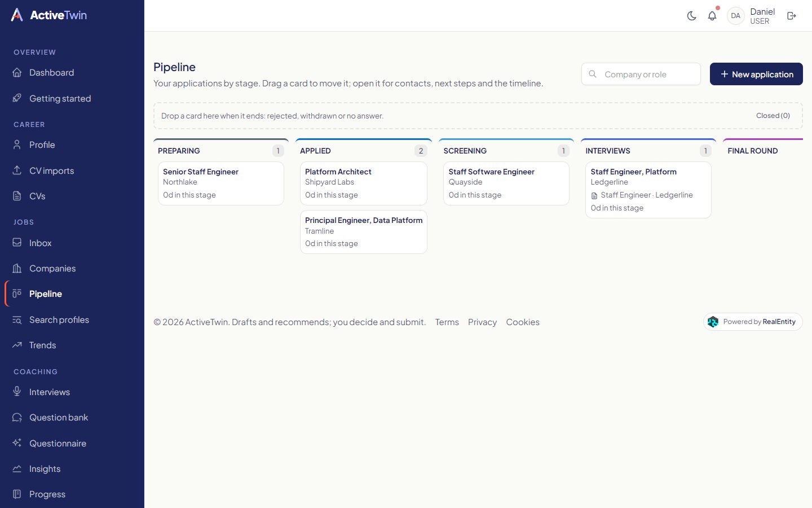
Task: Open the Cookies link
Action: (523, 322)
